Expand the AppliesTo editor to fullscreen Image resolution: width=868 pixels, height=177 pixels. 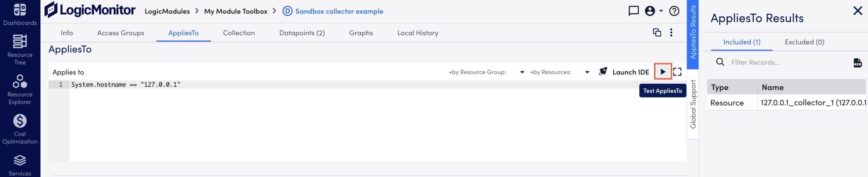(x=677, y=72)
